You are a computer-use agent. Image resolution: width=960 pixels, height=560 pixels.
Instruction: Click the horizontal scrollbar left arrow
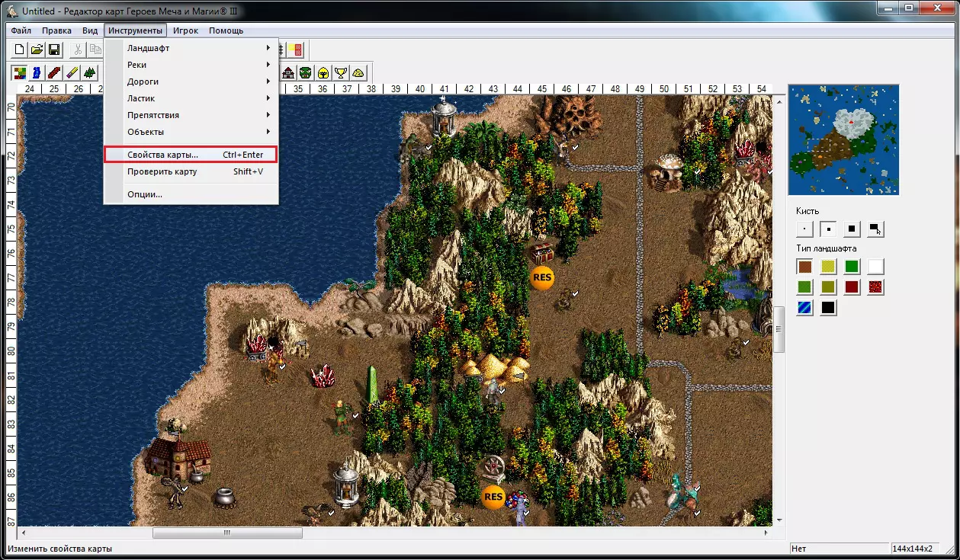23,533
